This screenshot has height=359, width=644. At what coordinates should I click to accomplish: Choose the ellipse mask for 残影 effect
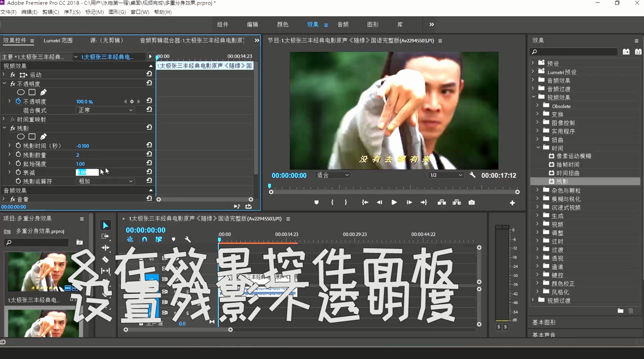pyautogui.click(x=21, y=137)
